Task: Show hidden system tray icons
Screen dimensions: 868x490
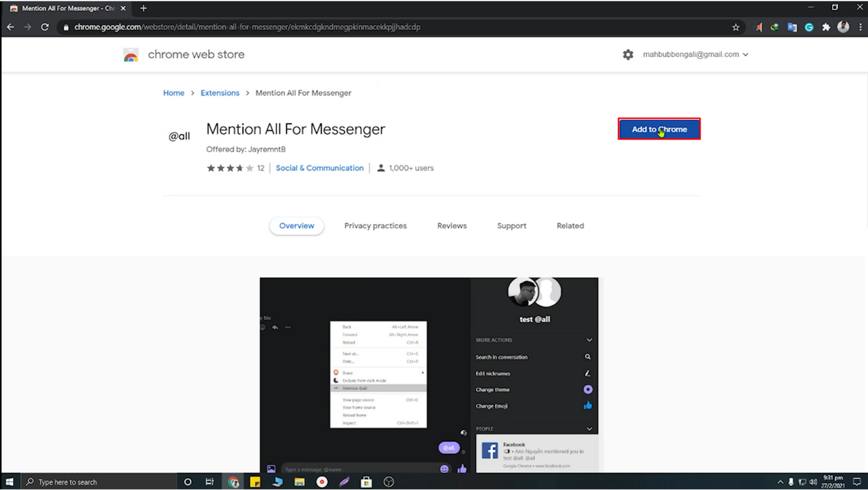Action: (780, 482)
